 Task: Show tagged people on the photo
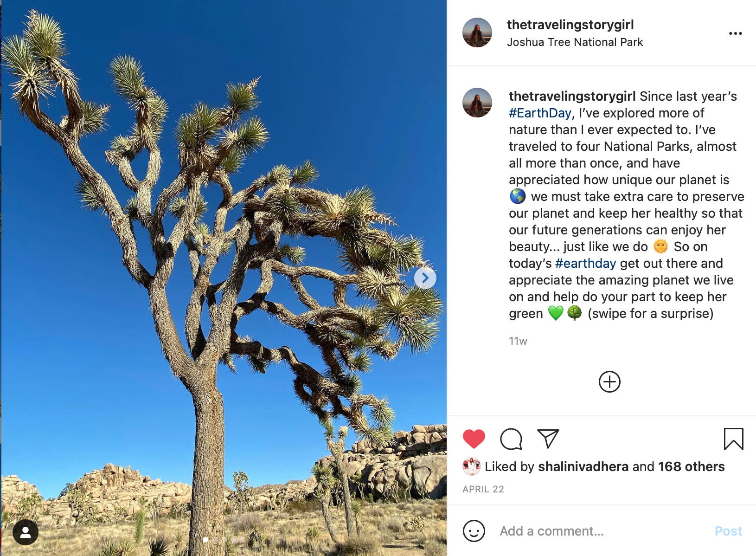tap(26, 533)
